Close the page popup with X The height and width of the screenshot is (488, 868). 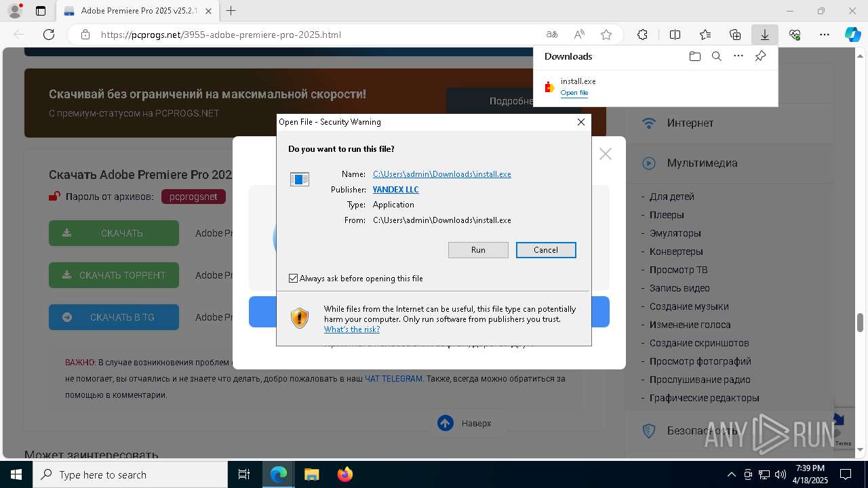606,154
